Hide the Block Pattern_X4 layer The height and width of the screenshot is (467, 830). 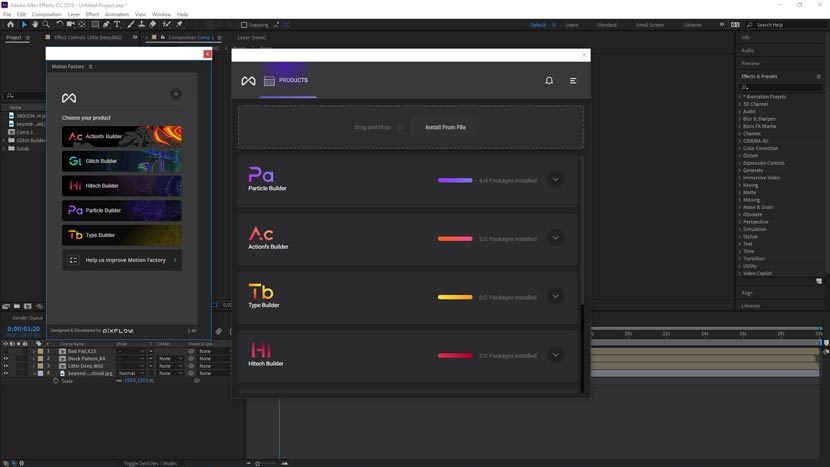pyautogui.click(x=6, y=358)
